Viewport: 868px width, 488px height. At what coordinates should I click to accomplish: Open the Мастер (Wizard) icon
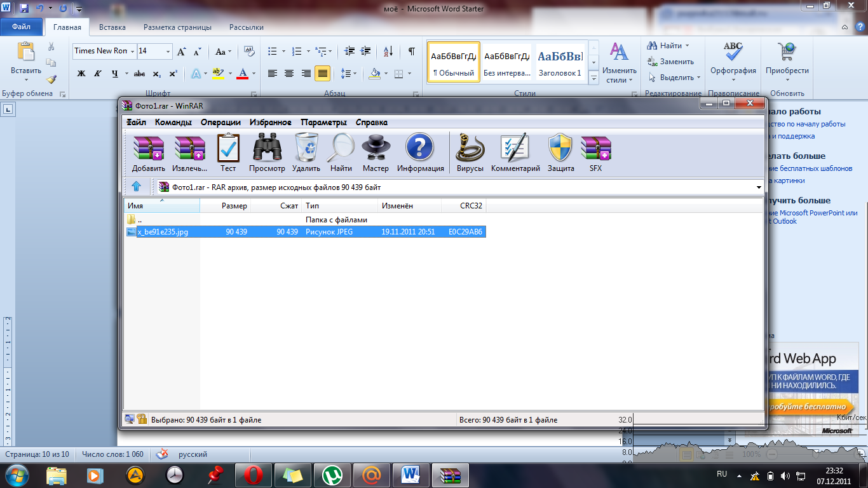376,152
